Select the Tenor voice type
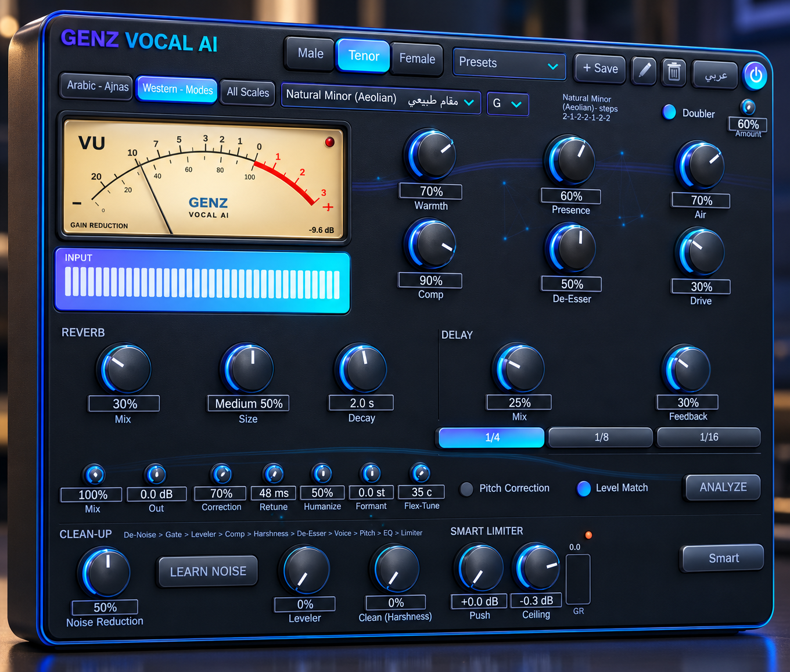 click(x=363, y=56)
